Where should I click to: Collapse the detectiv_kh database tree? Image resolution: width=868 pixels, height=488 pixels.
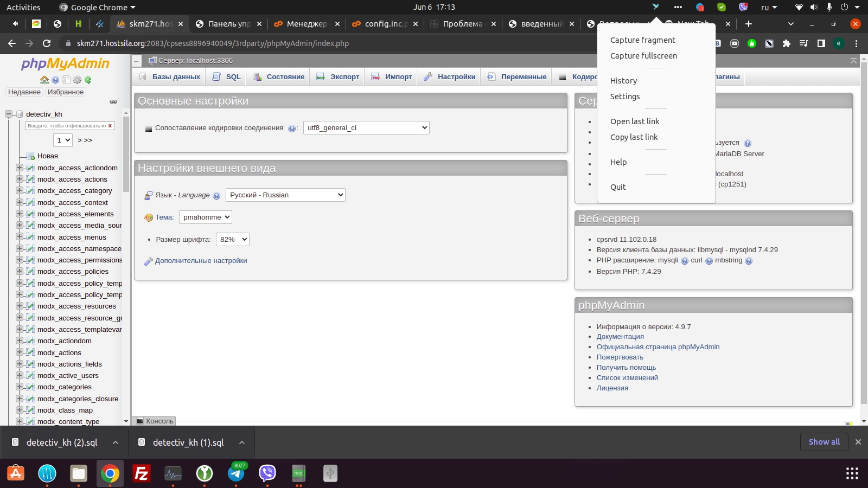(x=9, y=114)
